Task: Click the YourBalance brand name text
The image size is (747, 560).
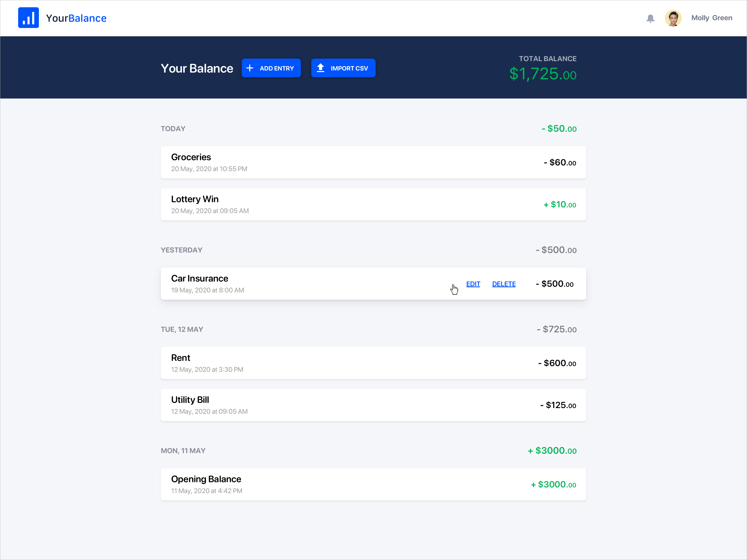Action: coord(76,18)
